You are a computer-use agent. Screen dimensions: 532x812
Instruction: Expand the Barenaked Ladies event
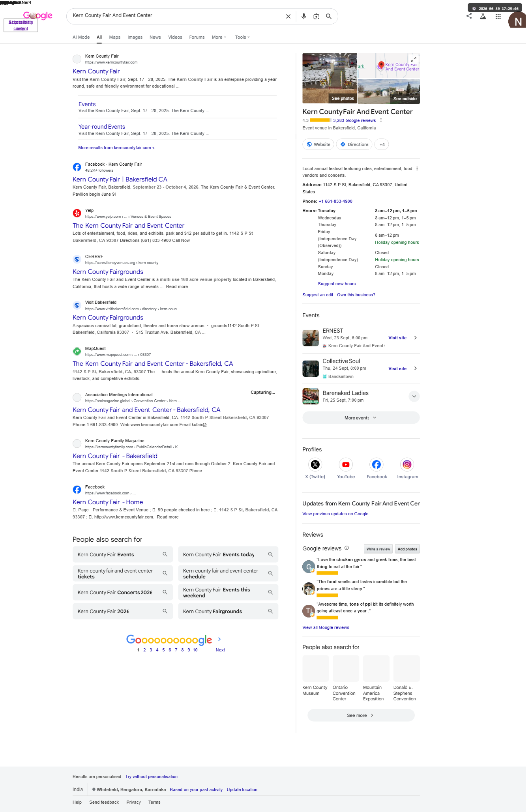pyautogui.click(x=414, y=396)
